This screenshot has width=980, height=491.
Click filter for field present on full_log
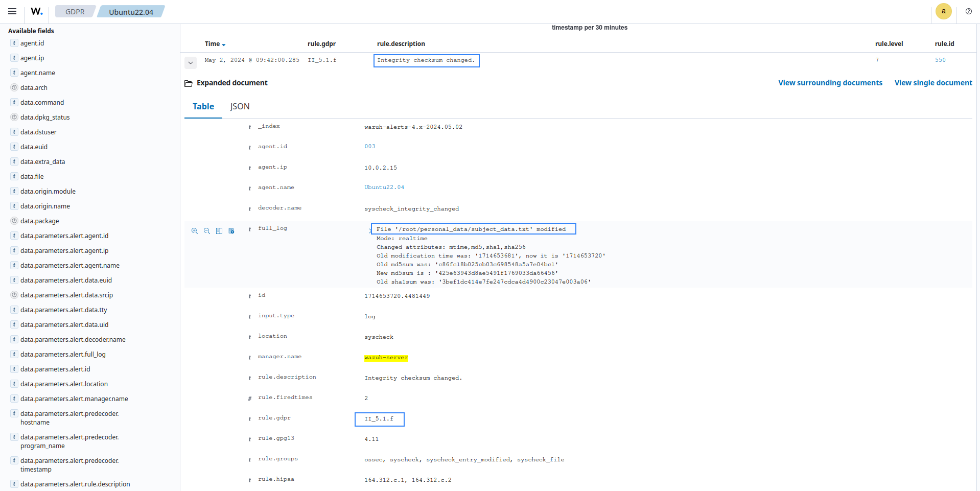pyautogui.click(x=231, y=231)
